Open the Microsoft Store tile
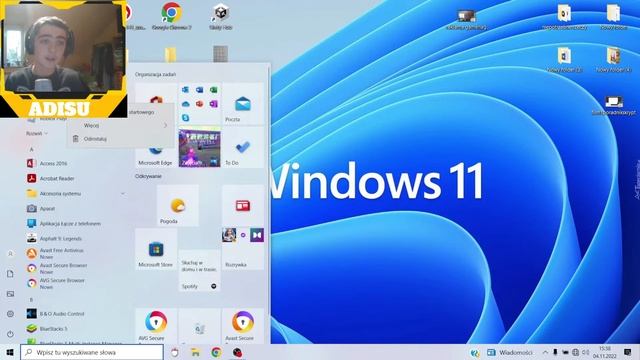The image size is (640, 360). (x=156, y=249)
